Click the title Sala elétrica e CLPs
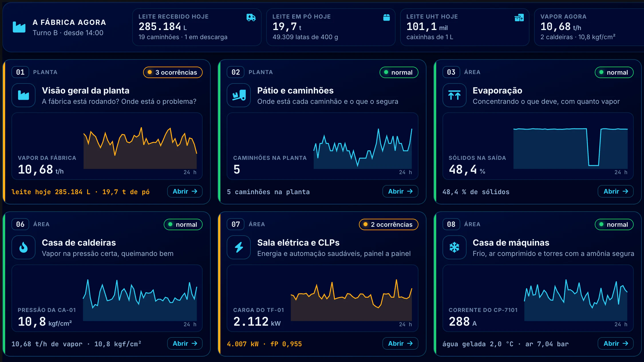 pyautogui.click(x=298, y=243)
